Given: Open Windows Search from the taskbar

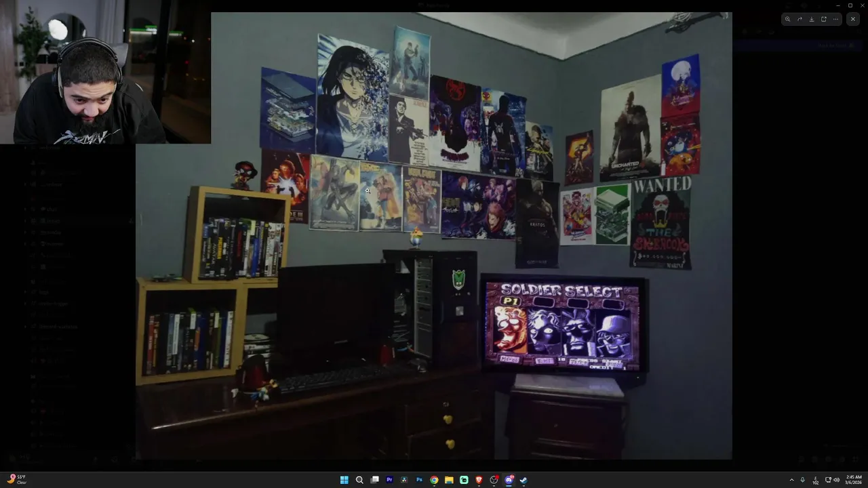Looking at the screenshot, I should 359,480.
